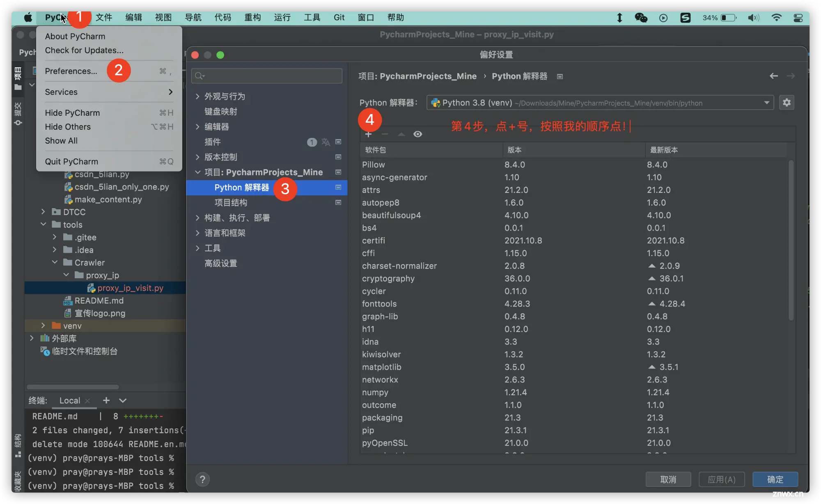Toggle the 项目结构 visibility option

click(x=339, y=202)
